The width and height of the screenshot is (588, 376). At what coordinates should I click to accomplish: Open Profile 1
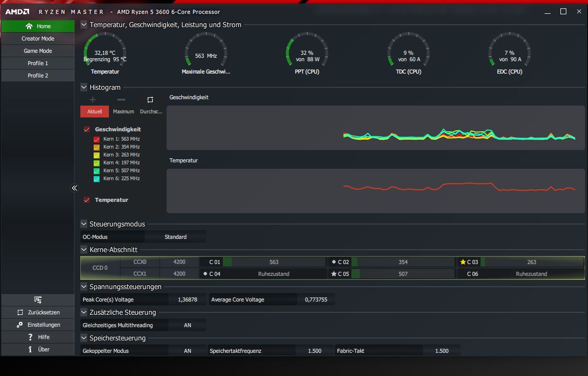pyautogui.click(x=38, y=64)
